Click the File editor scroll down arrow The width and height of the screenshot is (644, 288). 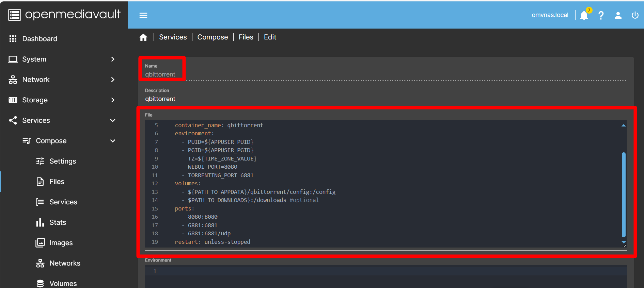pos(624,242)
